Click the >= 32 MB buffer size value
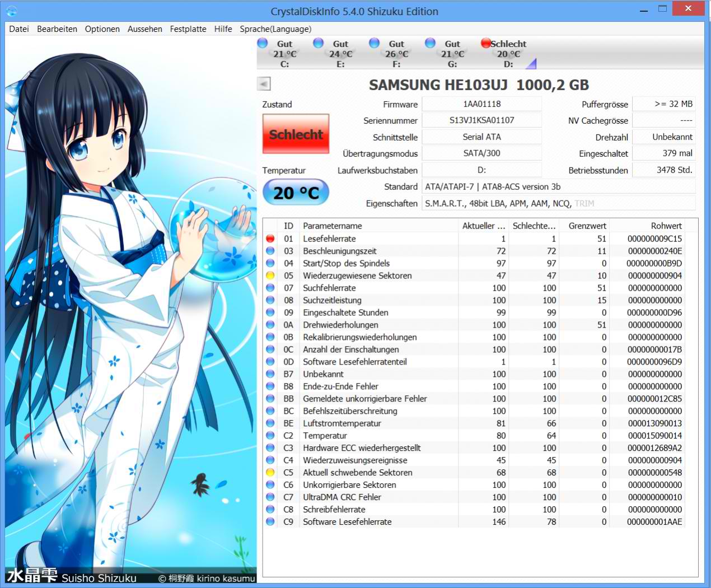Viewport: 711px width, 588px height. 664,104
